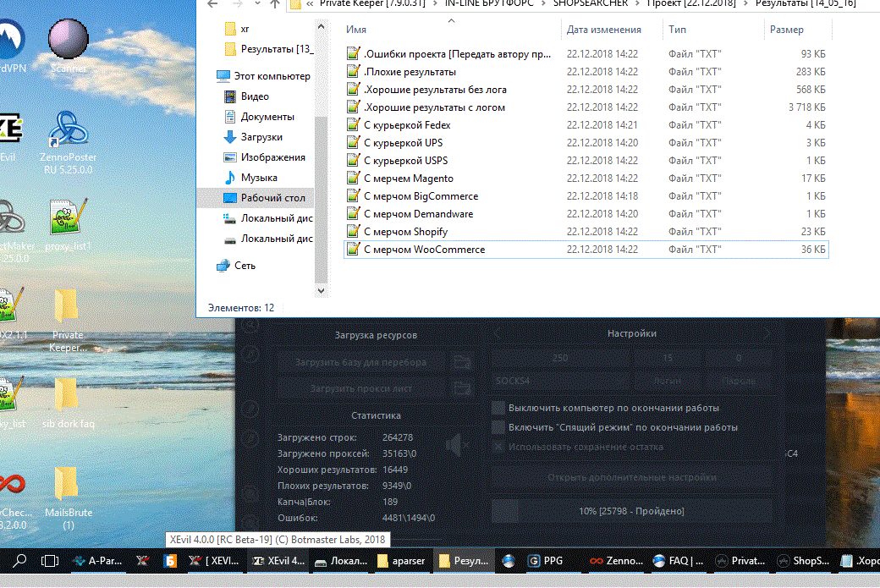Click Загрузить базу для перебора button
The width and height of the screenshot is (880, 588).
point(360,362)
